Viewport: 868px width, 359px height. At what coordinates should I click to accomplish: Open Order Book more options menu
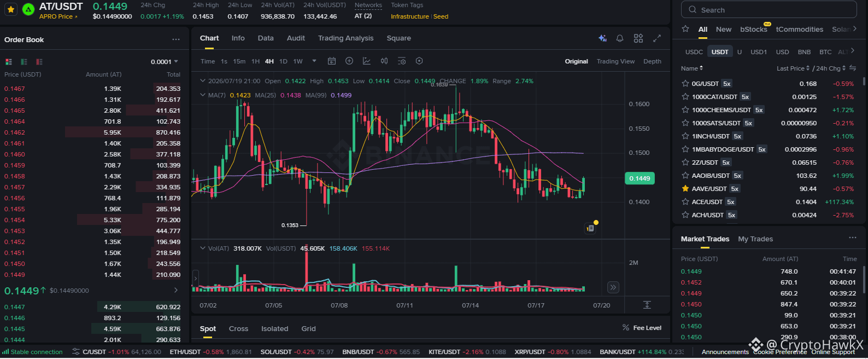(x=175, y=39)
